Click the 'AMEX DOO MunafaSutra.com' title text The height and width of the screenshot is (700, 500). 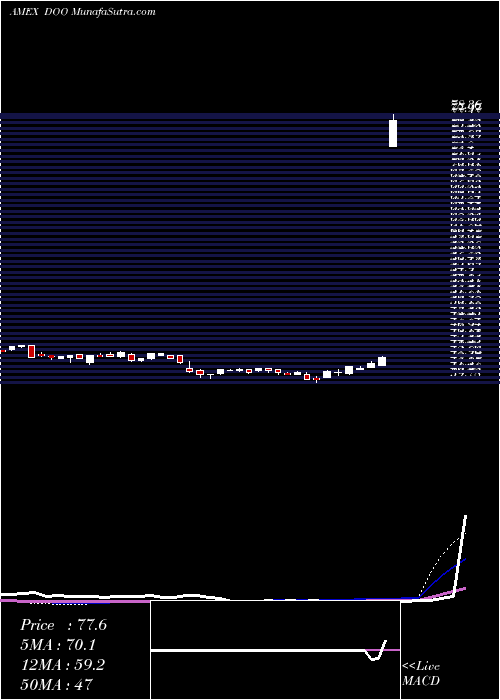click(83, 12)
